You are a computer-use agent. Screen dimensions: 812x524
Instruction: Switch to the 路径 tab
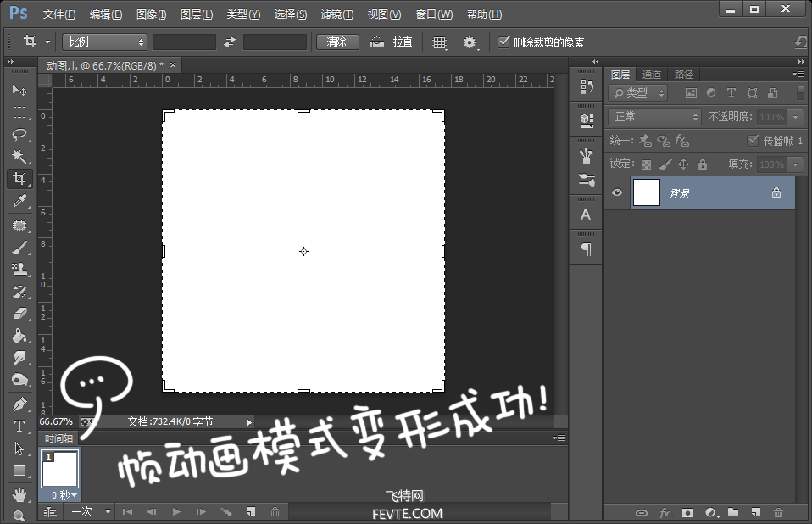click(x=683, y=75)
